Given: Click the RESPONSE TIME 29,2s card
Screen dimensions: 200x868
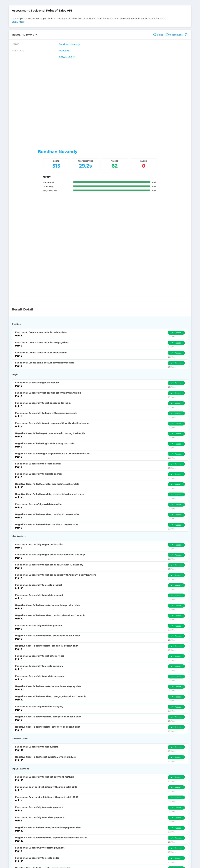Looking at the screenshot, I should 85,164.
